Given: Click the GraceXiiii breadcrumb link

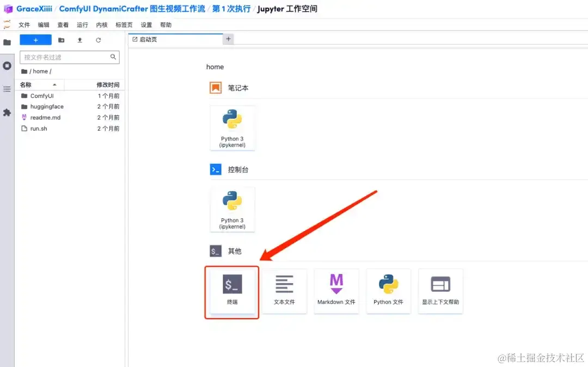Looking at the screenshot, I should [34, 9].
